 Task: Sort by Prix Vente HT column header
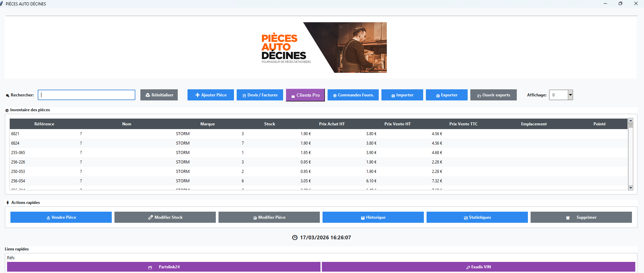coord(398,124)
